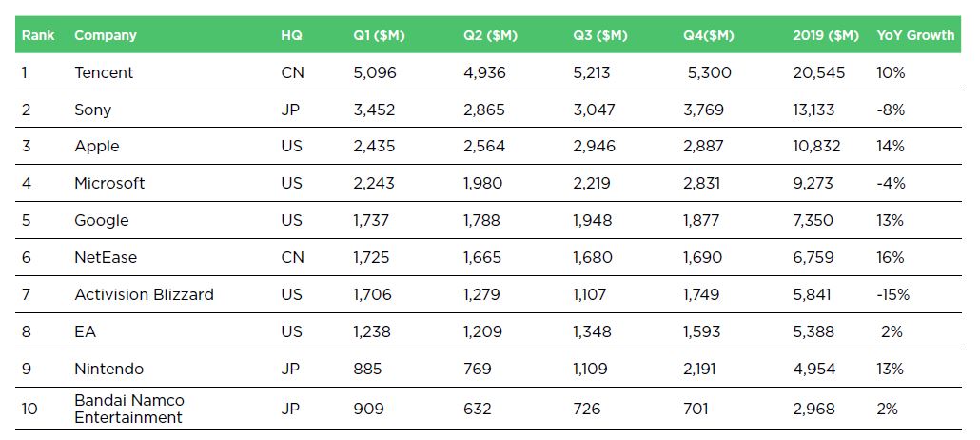Viewport: 980px width, 440px height.
Task: Select the Q3 ($M) column header
Action: [x=600, y=35]
